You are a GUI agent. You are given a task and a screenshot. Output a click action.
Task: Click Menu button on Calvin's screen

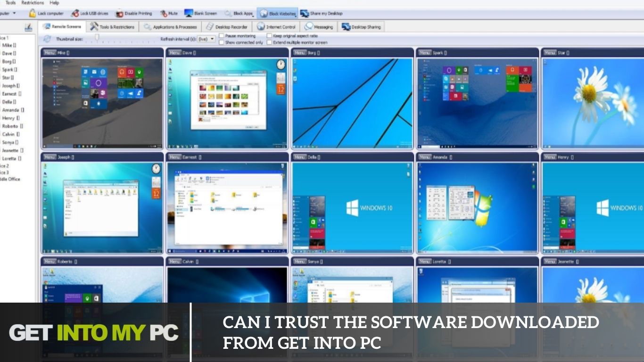point(174,261)
